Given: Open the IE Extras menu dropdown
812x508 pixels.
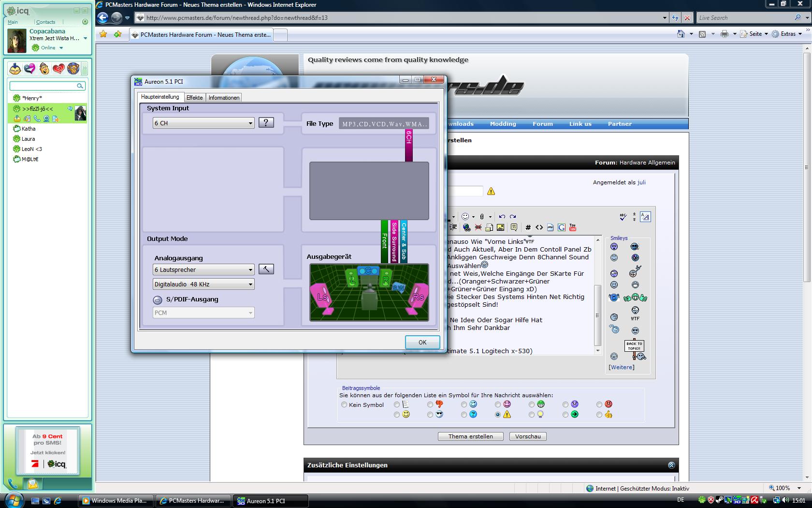Looking at the screenshot, I should point(787,34).
